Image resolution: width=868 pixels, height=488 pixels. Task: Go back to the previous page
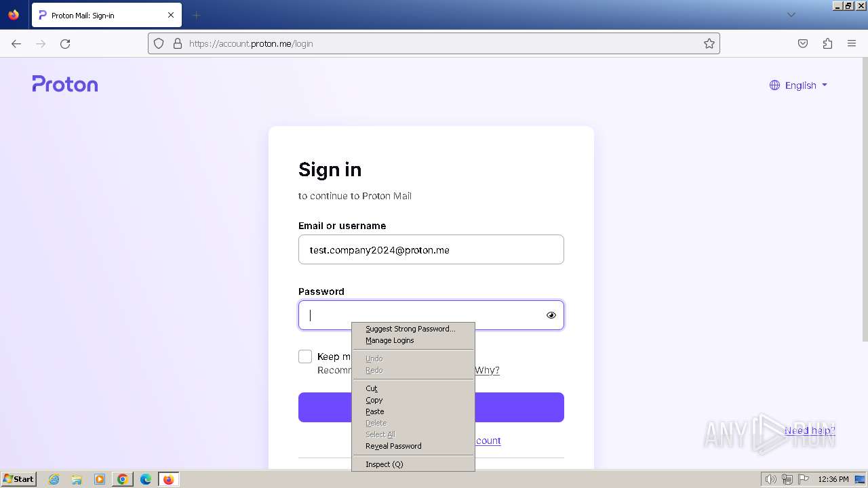point(16,43)
